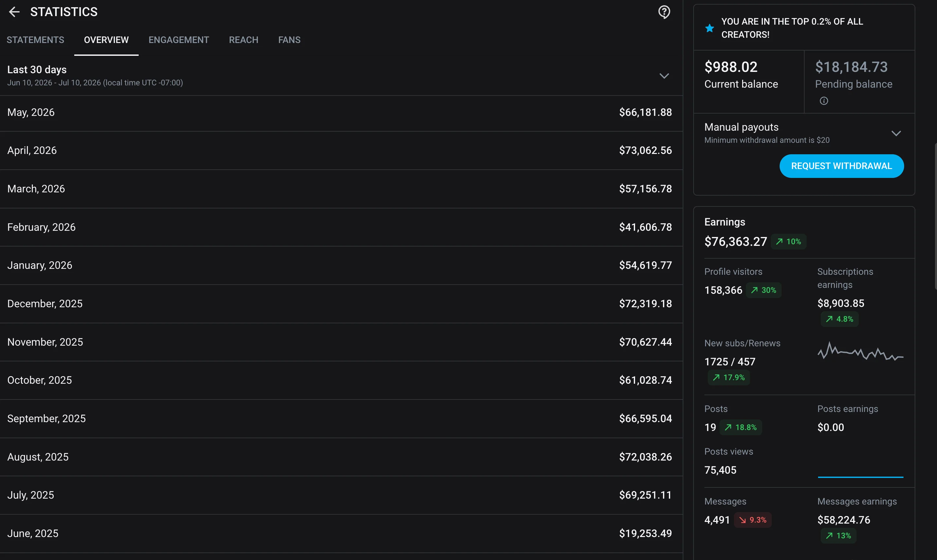Click the Messages earnings 13% badge
Screen dimensions: 937x560
click(x=838, y=536)
